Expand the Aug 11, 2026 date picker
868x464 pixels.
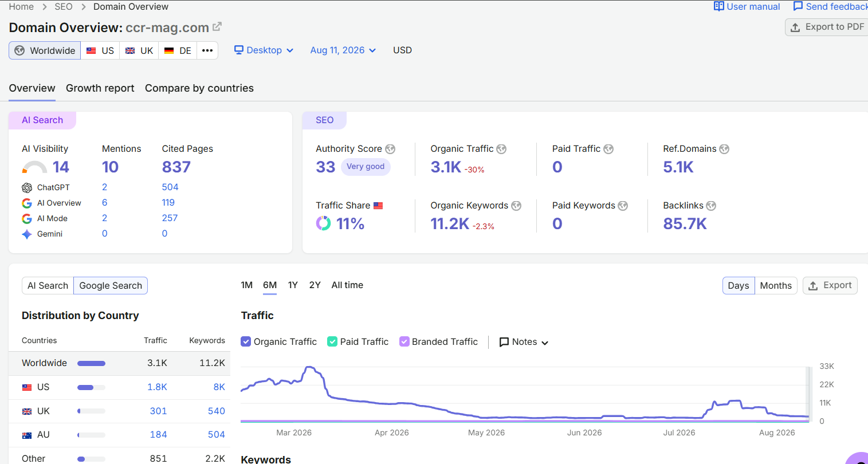(343, 50)
